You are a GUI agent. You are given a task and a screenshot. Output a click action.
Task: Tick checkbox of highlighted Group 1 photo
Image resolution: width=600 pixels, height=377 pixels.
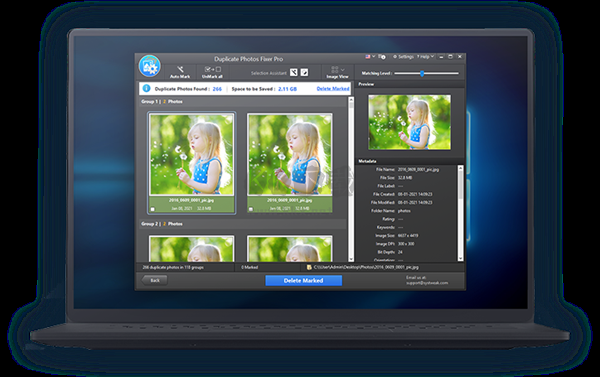point(152,209)
